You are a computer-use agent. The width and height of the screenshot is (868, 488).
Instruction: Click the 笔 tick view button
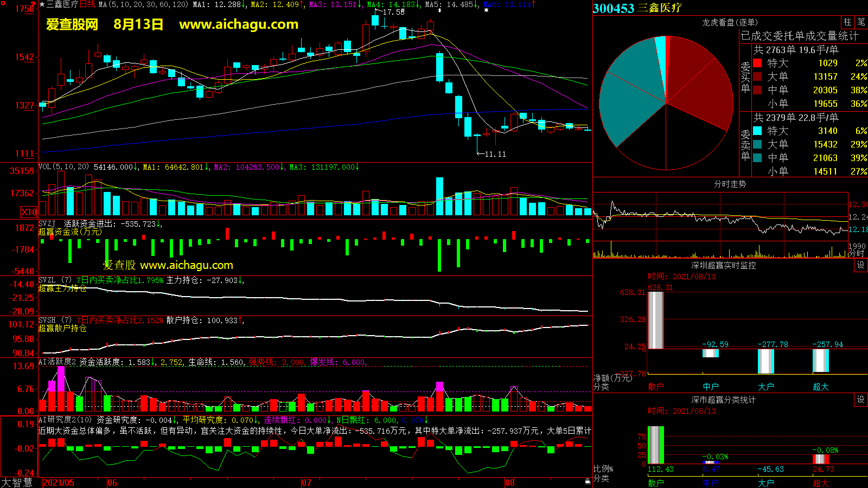pos(861,22)
